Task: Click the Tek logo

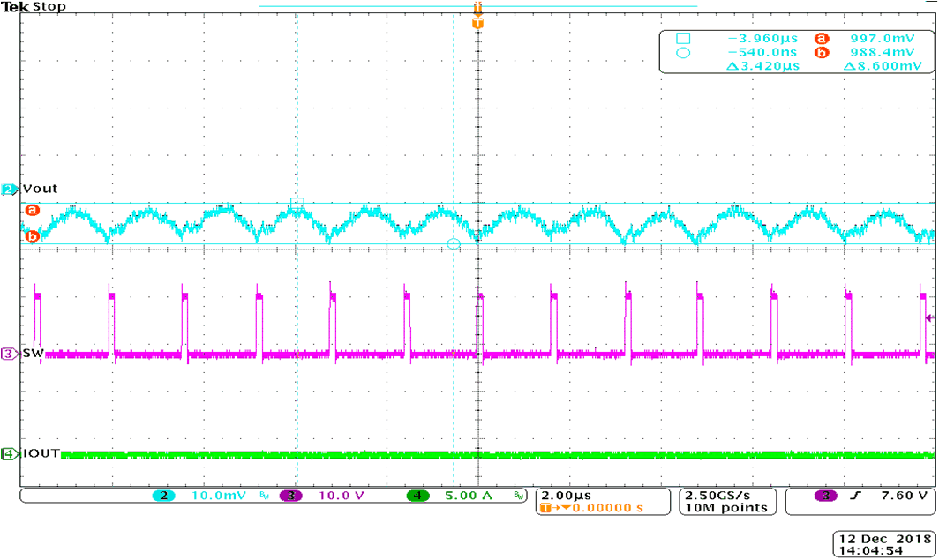Action: [15, 6]
